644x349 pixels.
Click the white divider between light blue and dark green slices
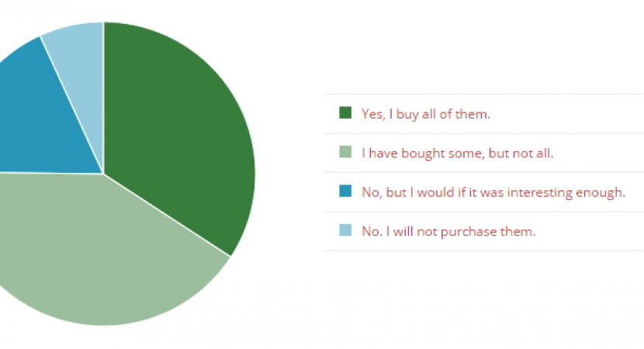point(103,93)
